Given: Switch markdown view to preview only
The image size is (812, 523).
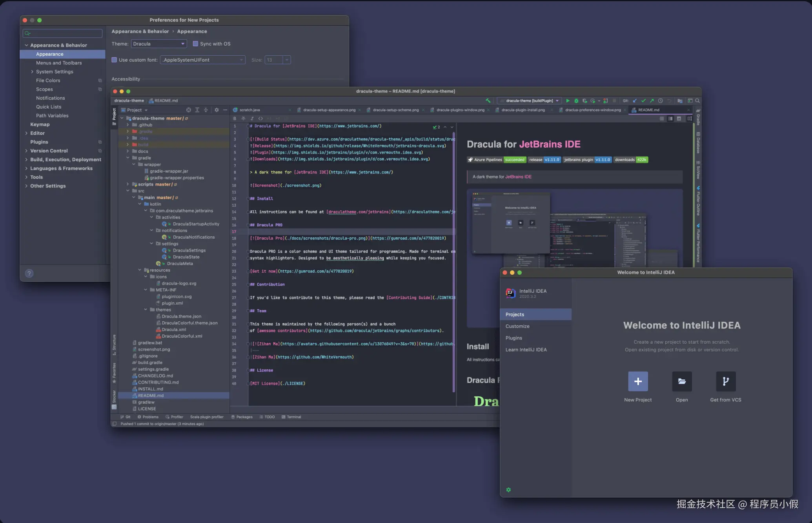Looking at the screenshot, I should point(679,118).
